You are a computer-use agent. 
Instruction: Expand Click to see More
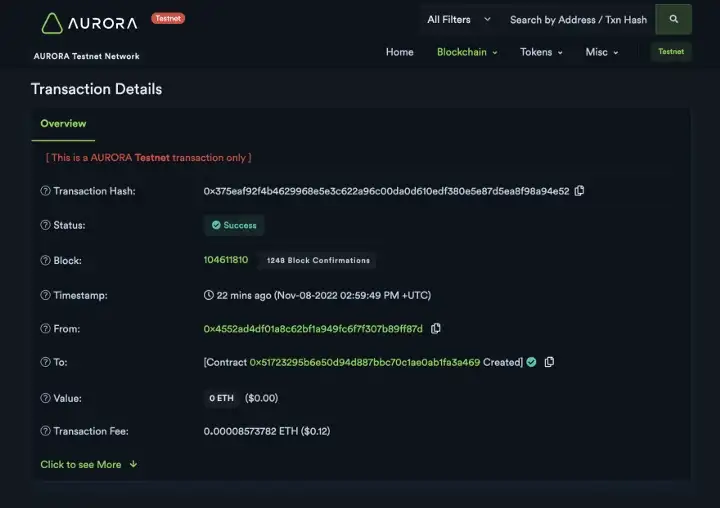point(89,464)
